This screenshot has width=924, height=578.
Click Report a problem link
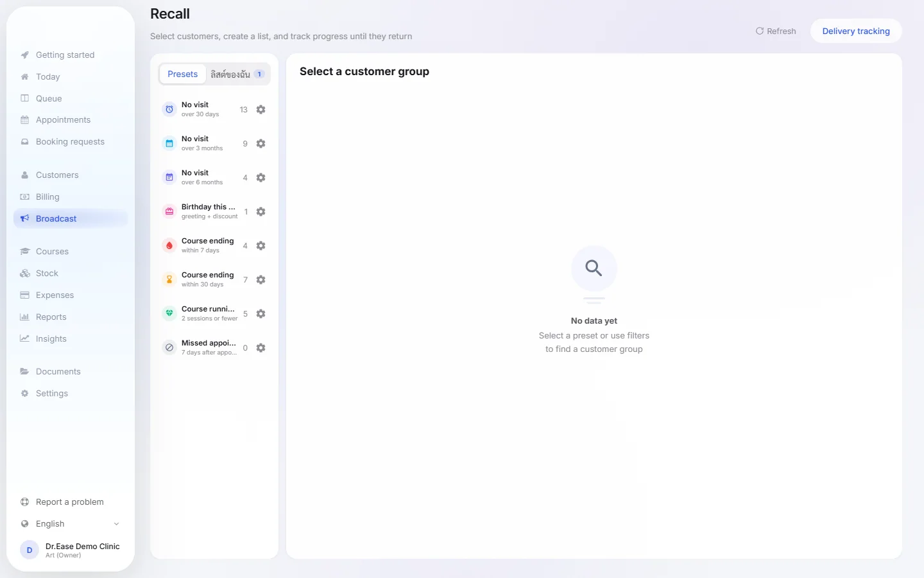coord(71,502)
